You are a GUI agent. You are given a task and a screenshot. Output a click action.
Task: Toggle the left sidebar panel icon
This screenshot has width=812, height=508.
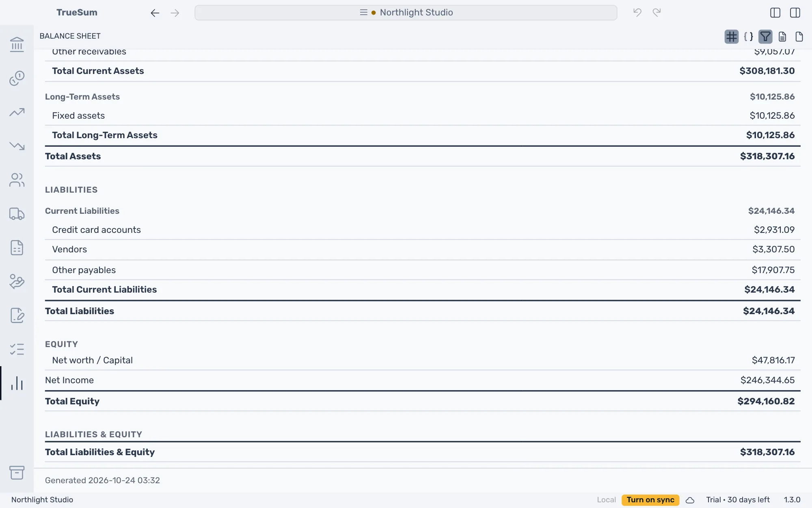coord(775,13)
